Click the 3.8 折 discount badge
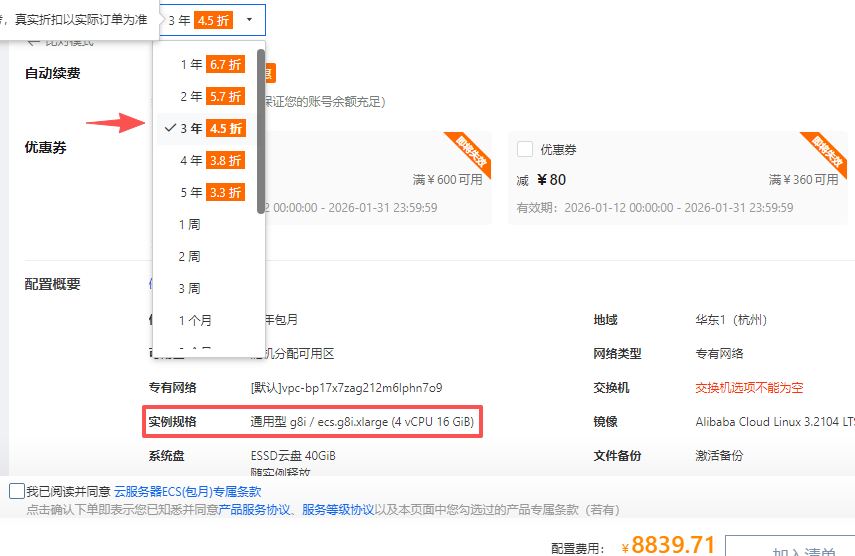The height and width of the screenshot is (556, 855). click(x=225, y=161)
